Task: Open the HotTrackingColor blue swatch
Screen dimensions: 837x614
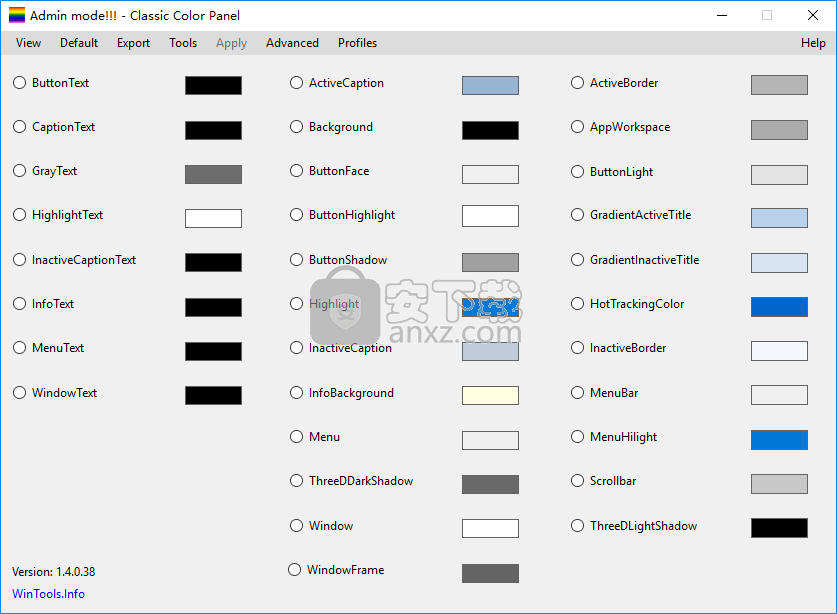Action: coord(779,307)
